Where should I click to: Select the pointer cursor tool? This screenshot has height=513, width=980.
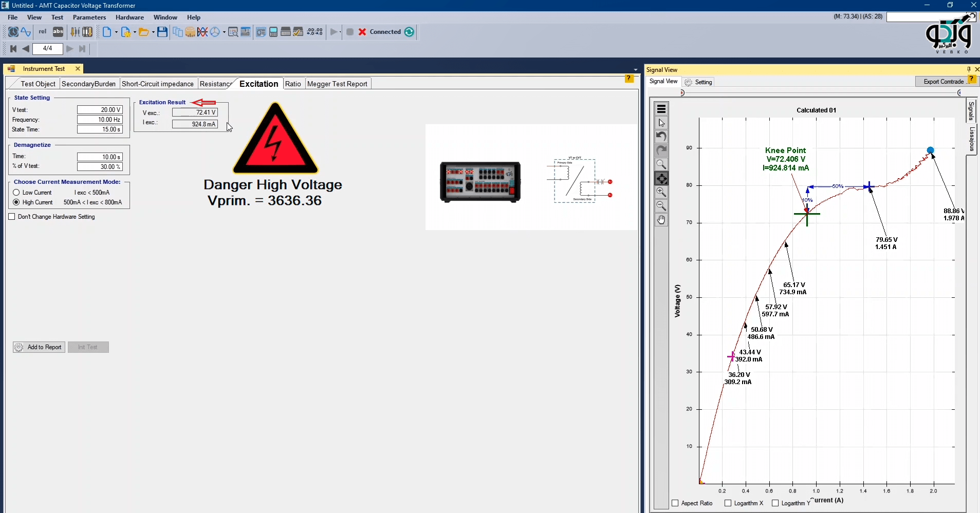[x=661, y=123]
